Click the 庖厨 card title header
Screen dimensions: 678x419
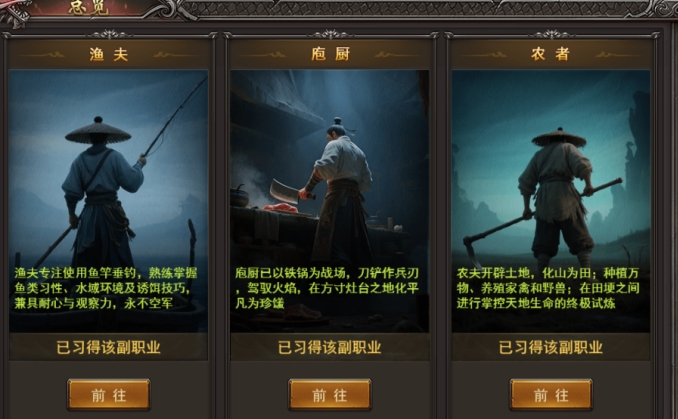[x=330, y=54]
